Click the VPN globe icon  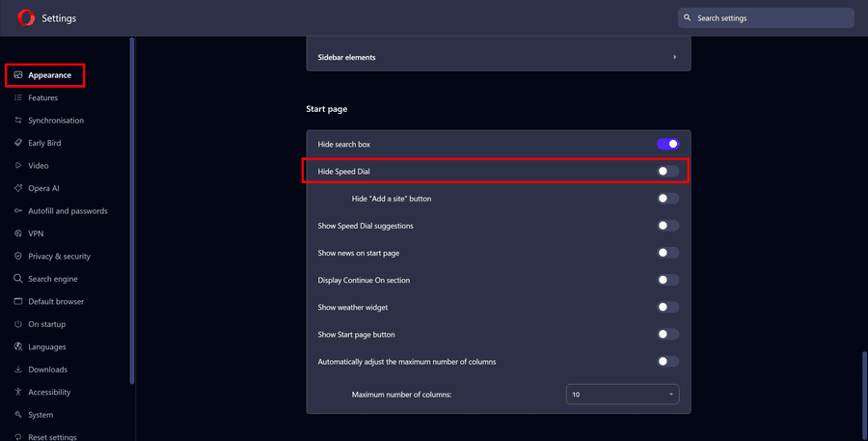pyautogui.click(x=18, y=234)
